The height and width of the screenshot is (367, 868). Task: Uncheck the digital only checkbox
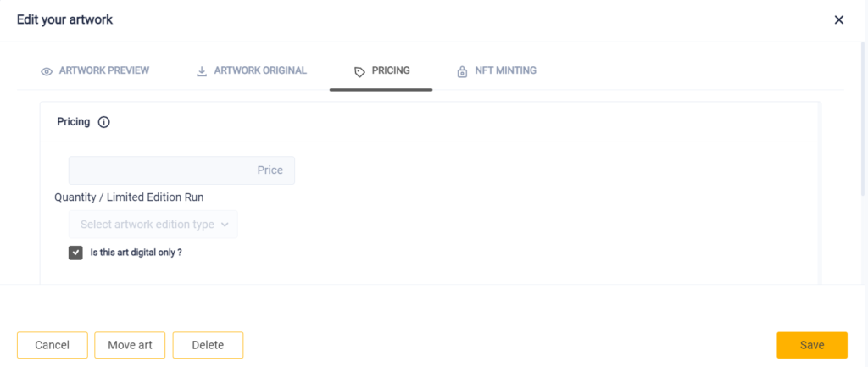75,253
